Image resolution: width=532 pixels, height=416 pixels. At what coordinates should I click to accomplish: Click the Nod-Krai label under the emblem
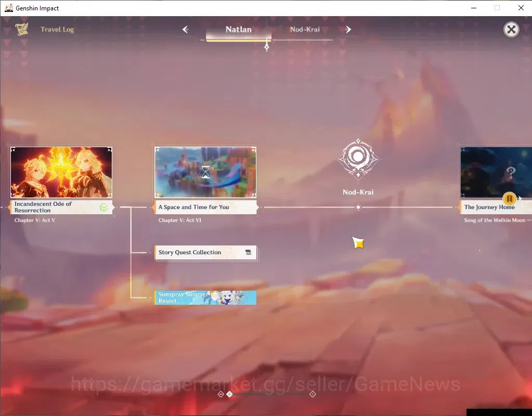358,192
